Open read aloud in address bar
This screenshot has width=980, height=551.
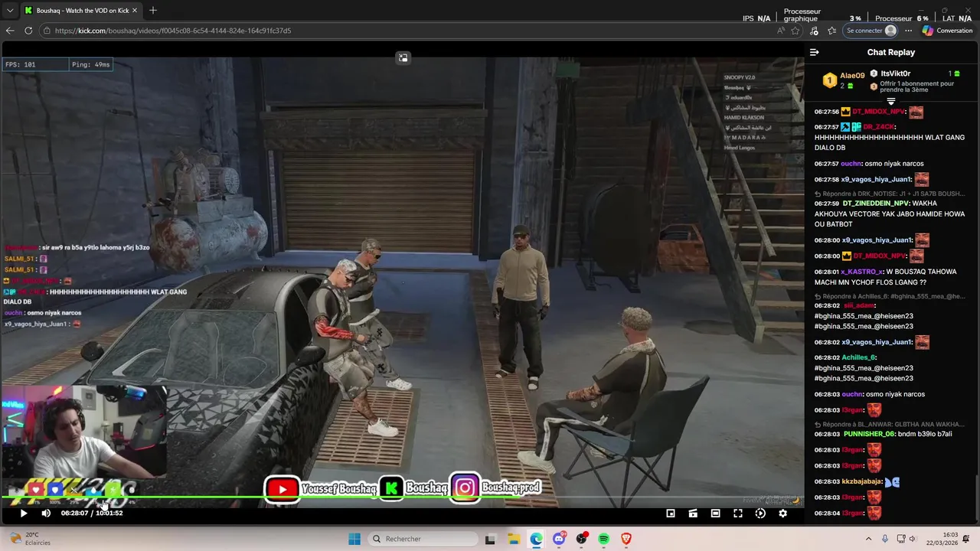click(x=780, y=31)
